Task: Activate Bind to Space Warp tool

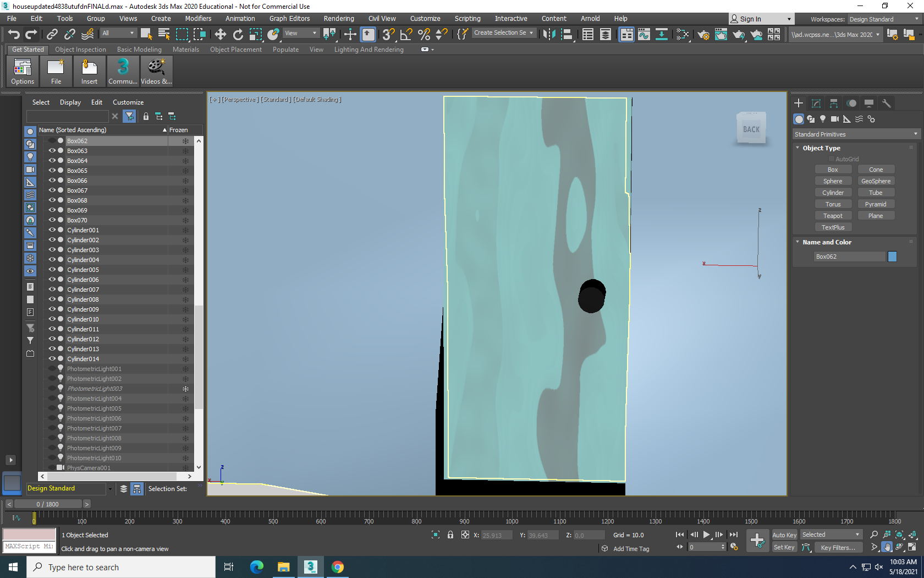Action: (87, 34)
